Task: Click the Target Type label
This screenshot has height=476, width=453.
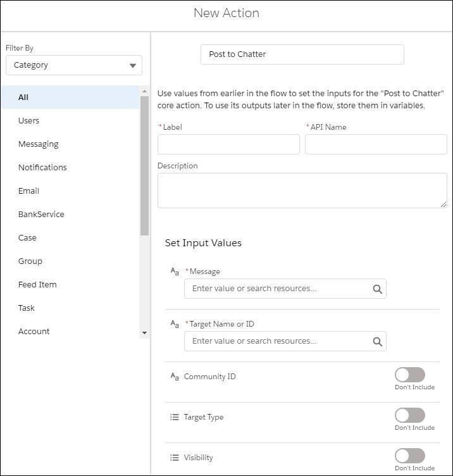Action: click(204, 417)
